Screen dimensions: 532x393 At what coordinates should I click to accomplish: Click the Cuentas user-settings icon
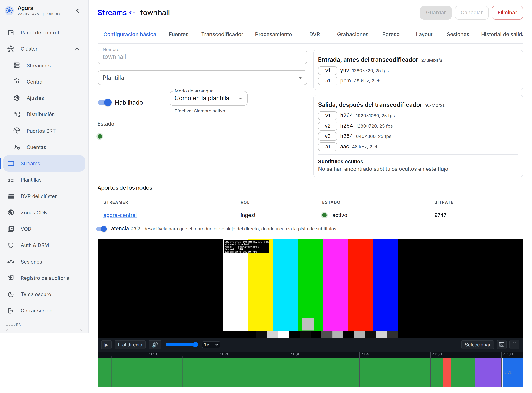17,147
